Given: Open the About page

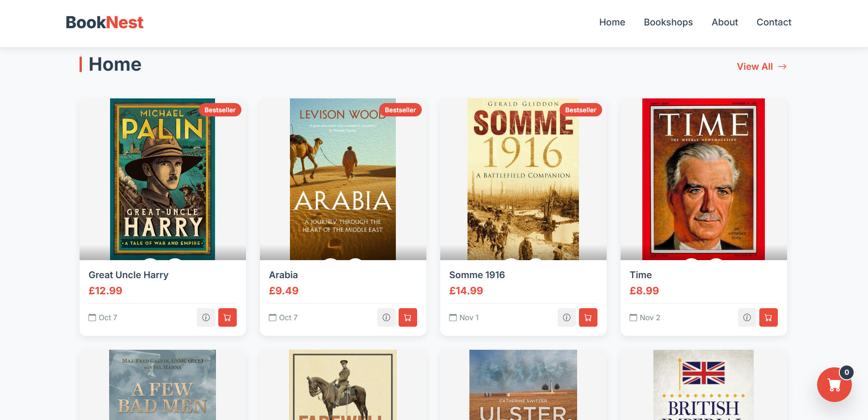Looking at the screenshot, I should click(725, 22).
